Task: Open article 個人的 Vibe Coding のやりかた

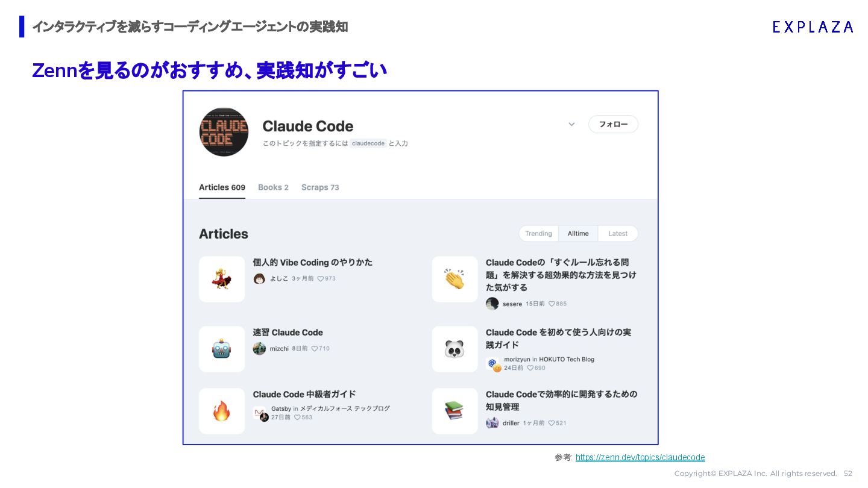Action: tap(312, 263)
